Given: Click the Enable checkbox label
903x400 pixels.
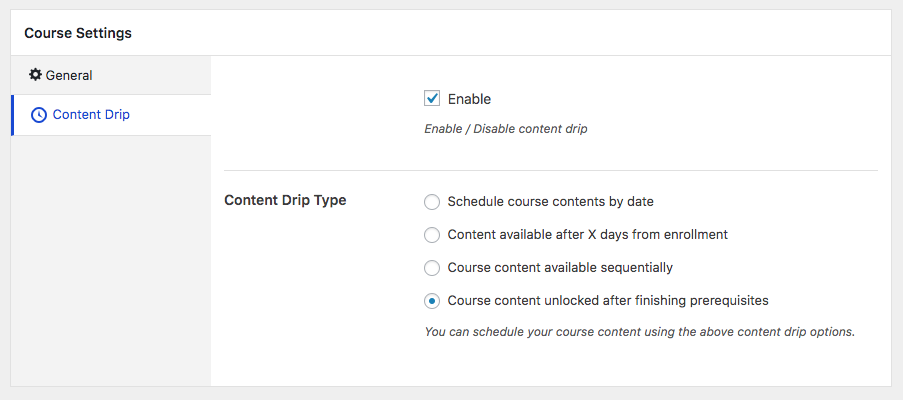Looking at the screenshot, I should click(x=469, y=99).
